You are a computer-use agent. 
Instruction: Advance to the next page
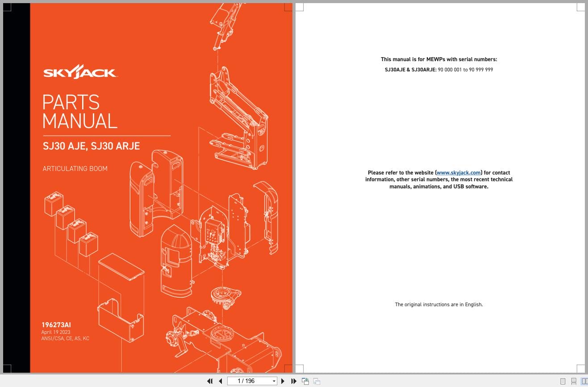pos(283,381)
